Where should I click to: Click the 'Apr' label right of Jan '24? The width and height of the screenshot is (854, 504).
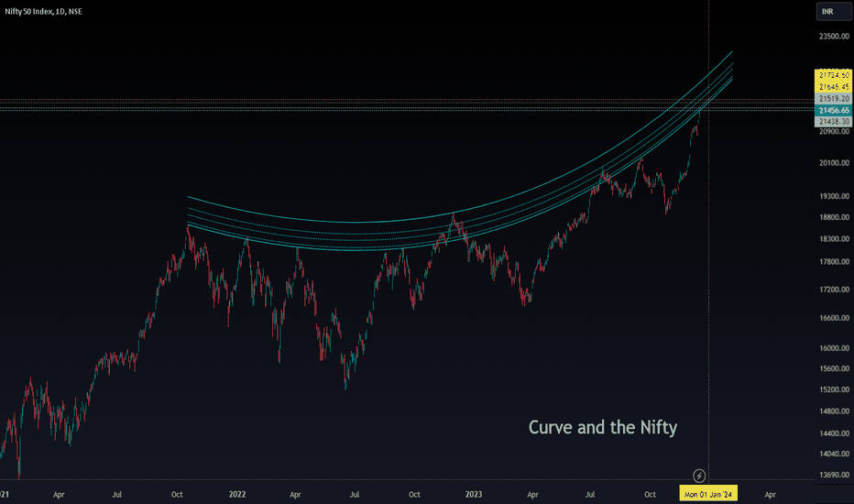coord(770,495)
